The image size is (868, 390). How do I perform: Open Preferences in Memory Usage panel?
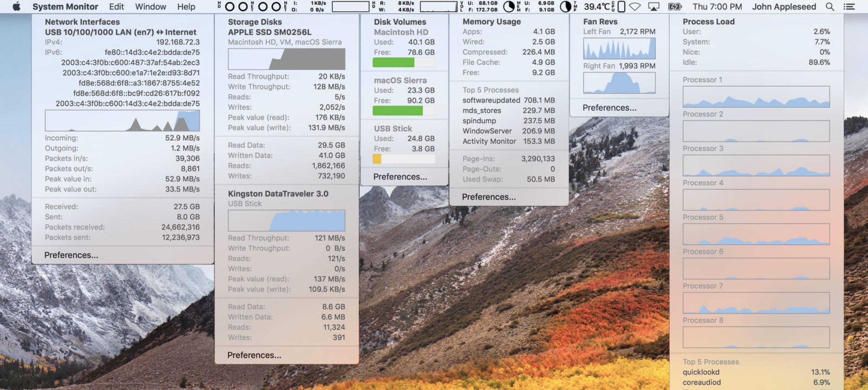489,197
